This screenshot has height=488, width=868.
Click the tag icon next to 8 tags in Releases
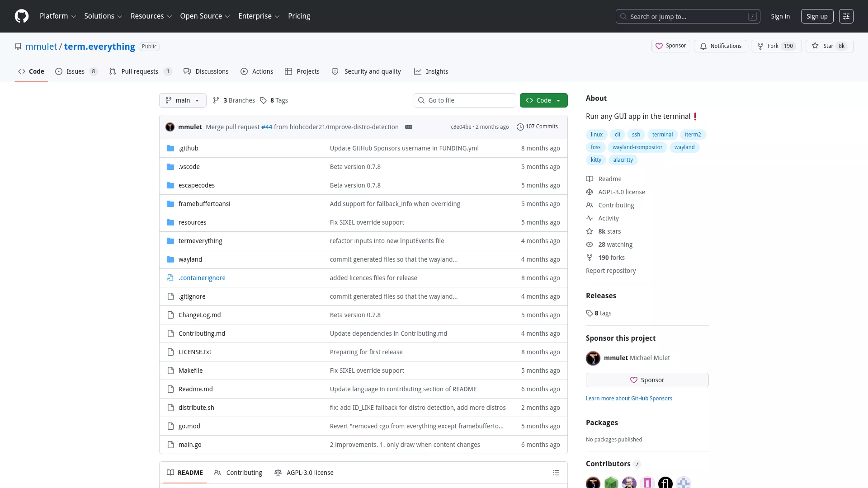[590, 313]
